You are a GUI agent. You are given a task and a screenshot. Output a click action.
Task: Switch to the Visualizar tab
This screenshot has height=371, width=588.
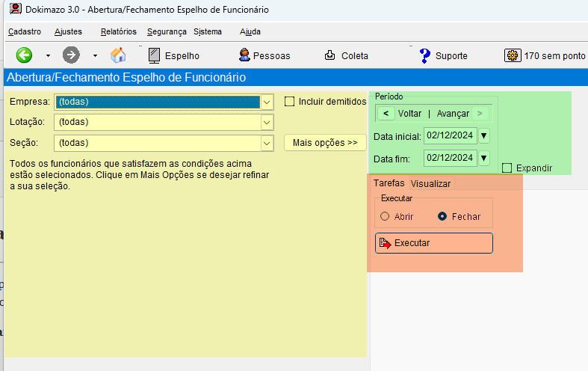click(x=430, y=183)
